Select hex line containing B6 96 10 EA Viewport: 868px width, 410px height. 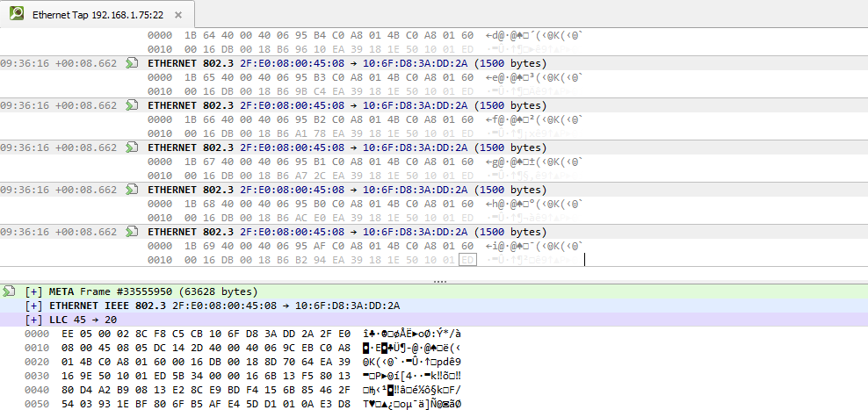[365, 49]
